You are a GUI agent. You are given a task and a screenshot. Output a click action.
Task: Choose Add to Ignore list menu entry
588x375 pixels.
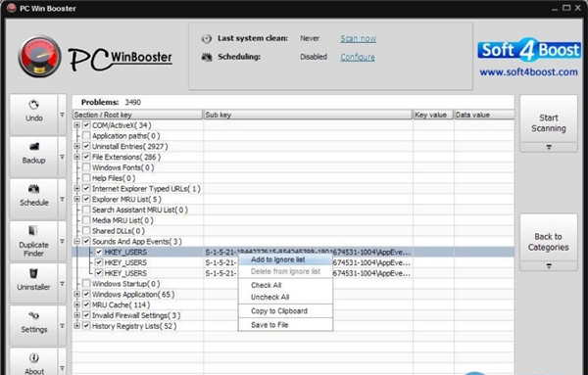pos(278,259)
